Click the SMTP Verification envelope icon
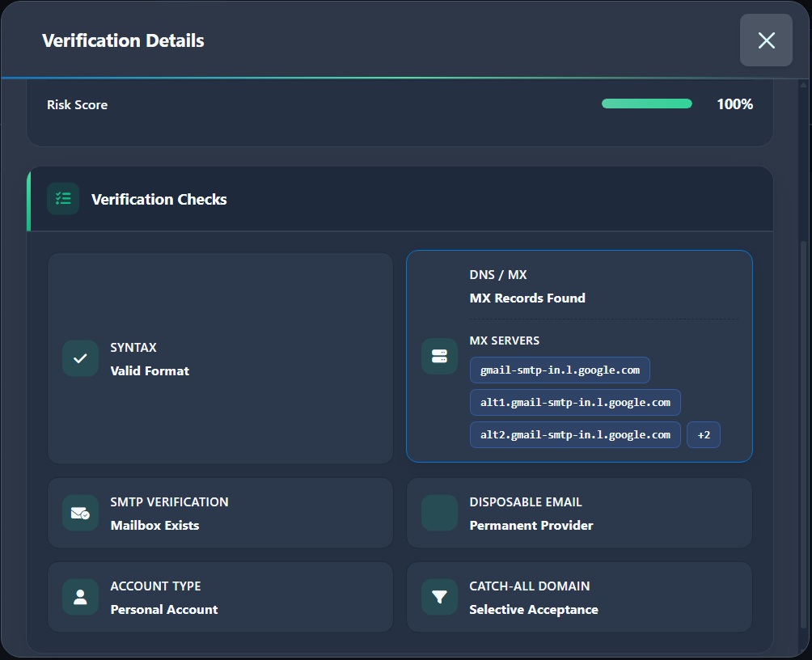The image size is (812, 660). pos(80,513)
